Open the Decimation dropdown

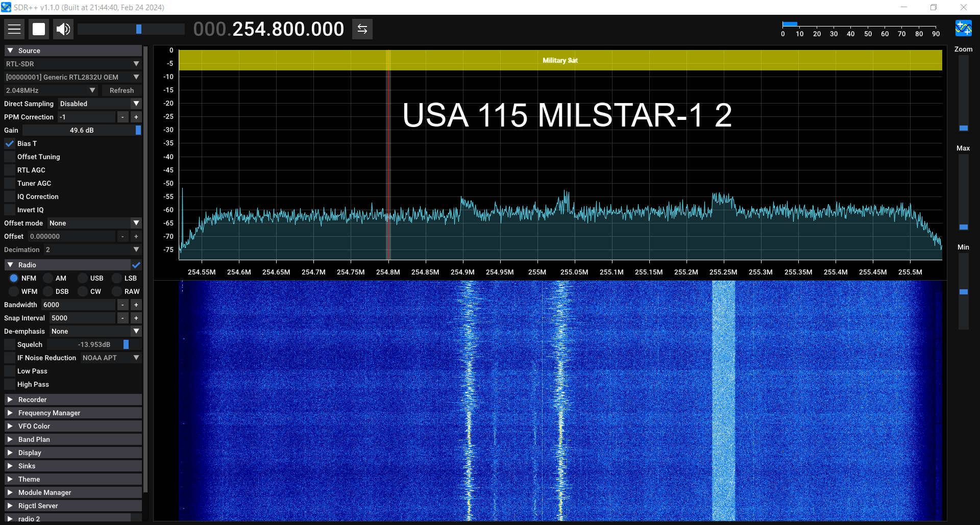pos(93,249)
